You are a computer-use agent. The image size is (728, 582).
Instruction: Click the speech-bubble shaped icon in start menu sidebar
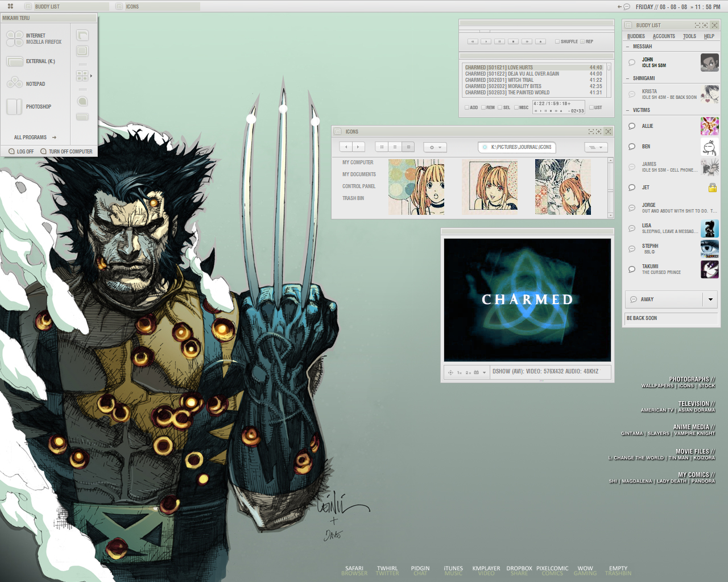[x=82, y=101]
